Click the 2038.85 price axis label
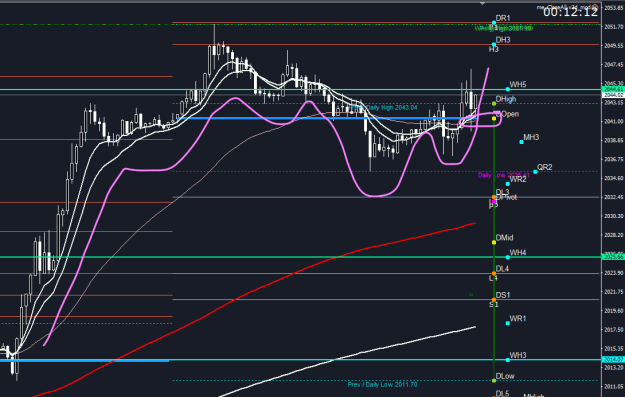Image resolution: width=625 pixels, height=397 pixels. pos(614,140)
